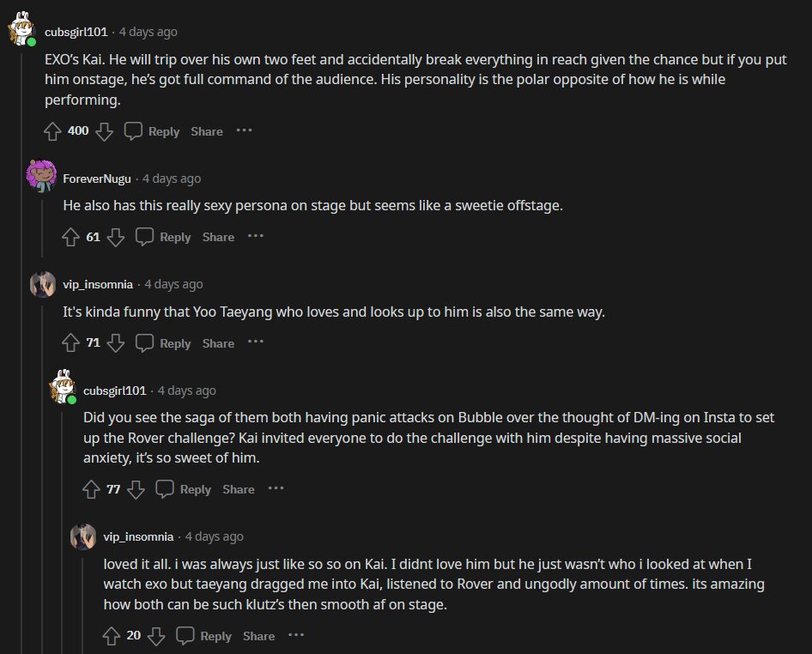
Task: Upvote cubsgirl101's EXO's Kai comment
Action: [x=53, y=131]
